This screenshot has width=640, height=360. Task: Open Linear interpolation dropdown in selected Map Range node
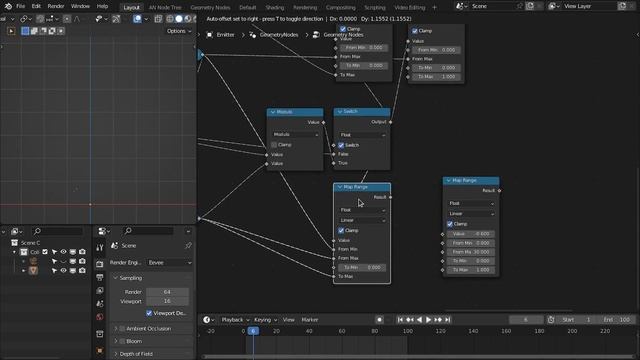click(x=362, y=220)
